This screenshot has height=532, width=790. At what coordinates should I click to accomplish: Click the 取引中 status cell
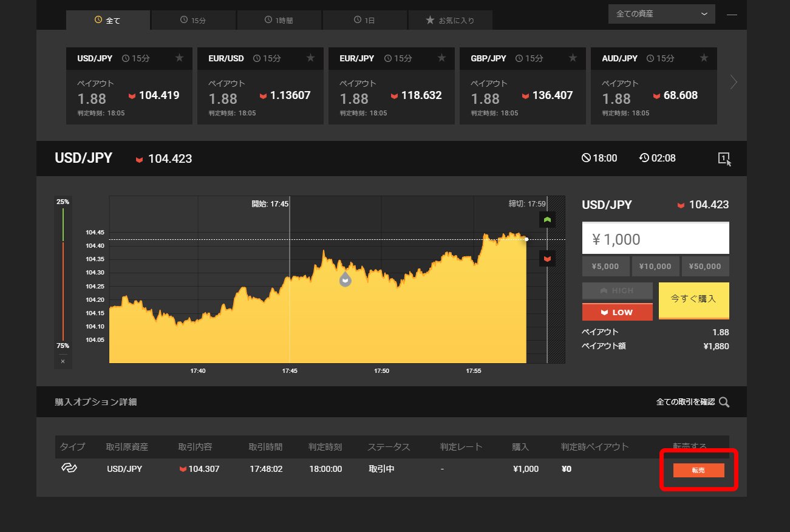381,469
